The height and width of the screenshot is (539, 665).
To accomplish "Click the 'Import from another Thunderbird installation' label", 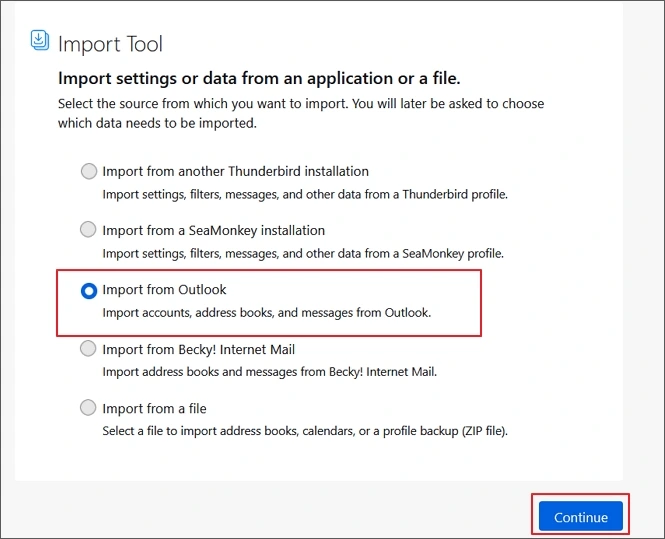I will coord(235,171).
